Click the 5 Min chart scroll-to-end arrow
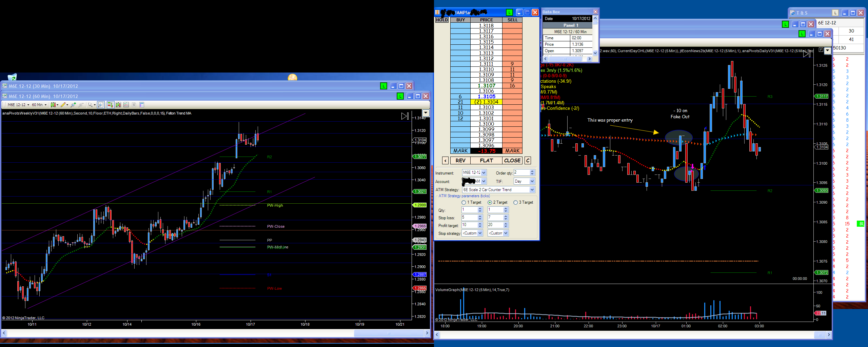The image size is (868, 347). click(x=807, y=54)
